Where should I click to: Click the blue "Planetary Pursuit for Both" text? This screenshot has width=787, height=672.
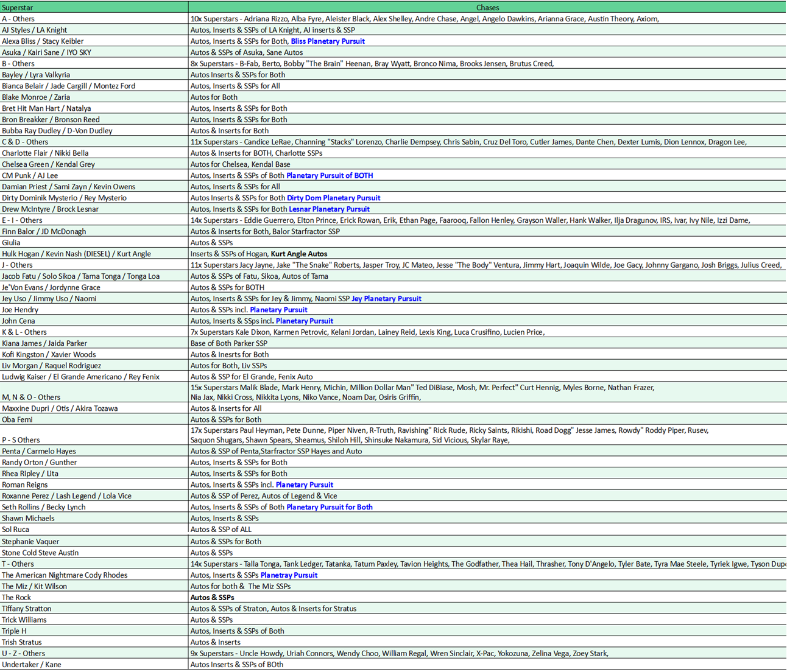tap(330, 507)
